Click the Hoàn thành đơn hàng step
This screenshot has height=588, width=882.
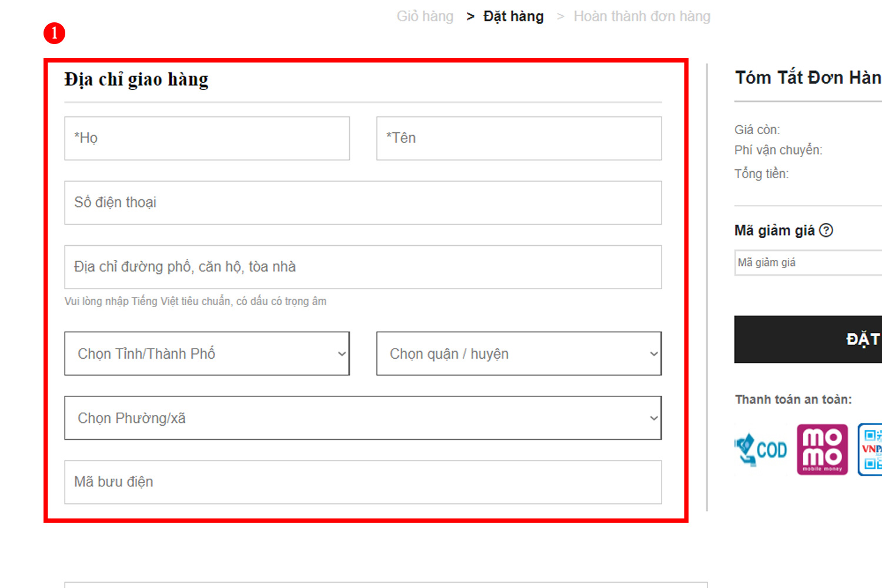[642, 16]
